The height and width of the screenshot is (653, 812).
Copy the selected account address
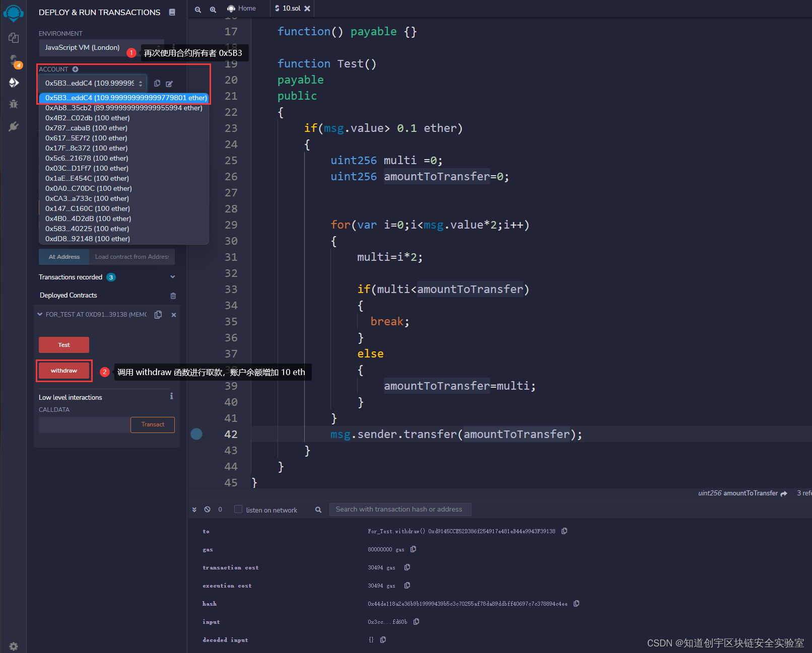[157, 84]
